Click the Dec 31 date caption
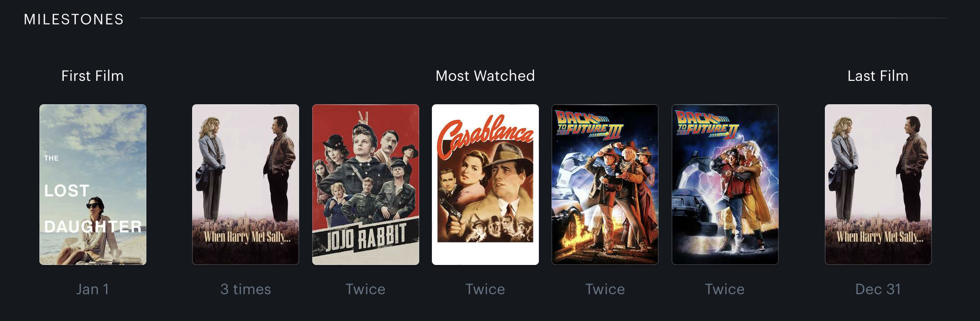Image resolution: width=980 pixels, height=321 pixels. click(x=878, y=289)
